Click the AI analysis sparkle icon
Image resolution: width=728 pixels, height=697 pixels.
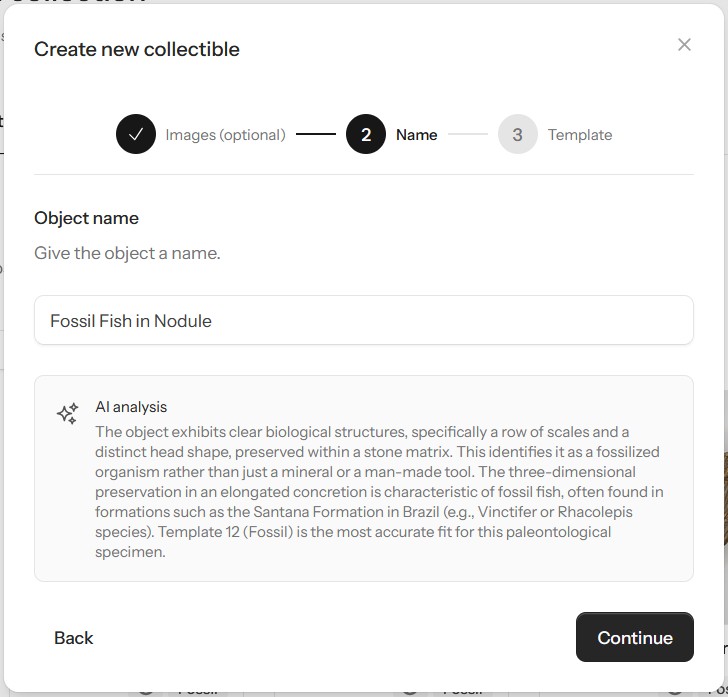(68, 414)
